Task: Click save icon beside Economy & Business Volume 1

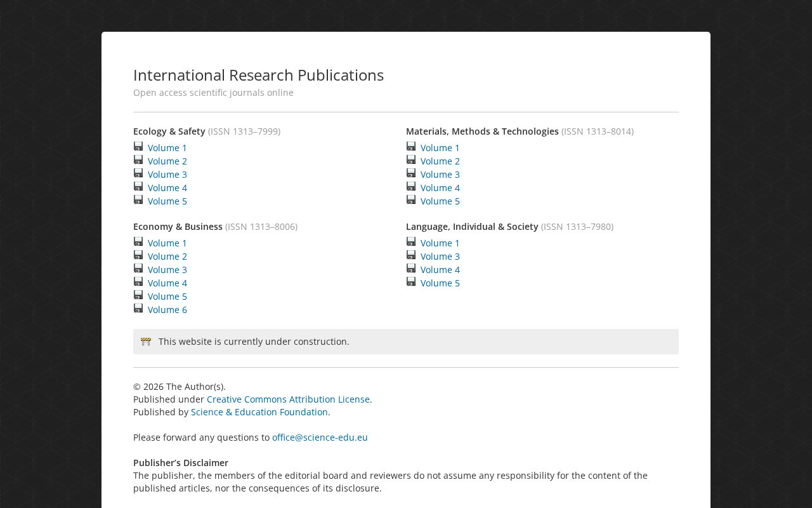Action: (138, 242)
